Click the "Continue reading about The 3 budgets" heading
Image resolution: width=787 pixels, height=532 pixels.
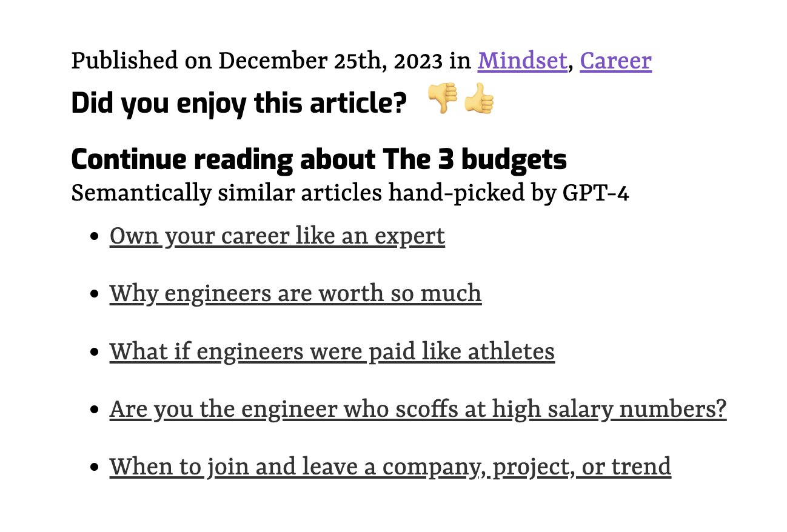(x=319, y=159)
